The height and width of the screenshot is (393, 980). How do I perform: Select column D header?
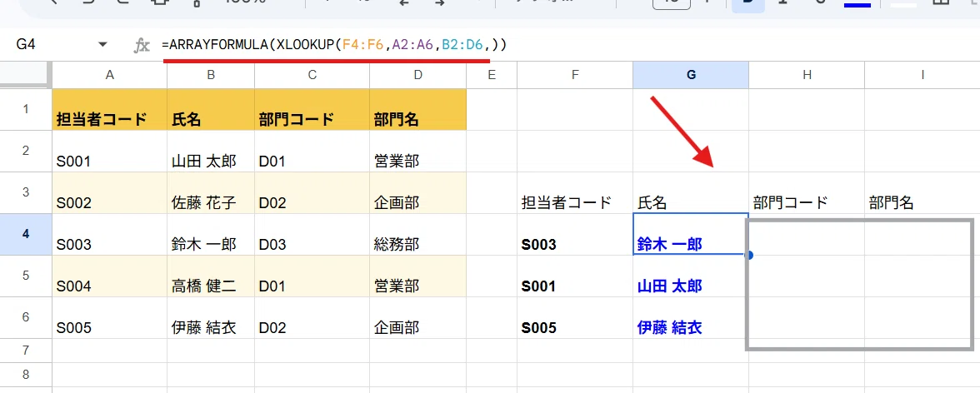coord(417,75)
